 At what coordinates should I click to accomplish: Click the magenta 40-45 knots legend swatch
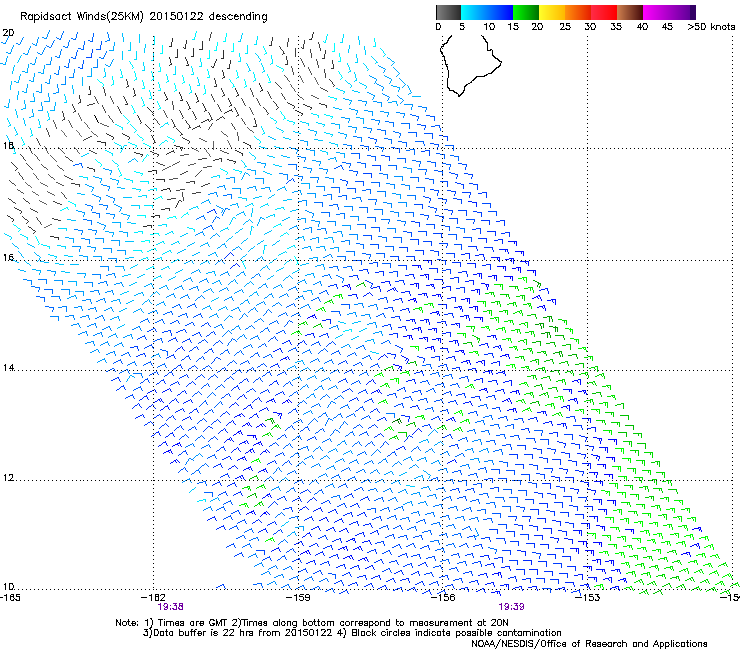click(656, 12)
